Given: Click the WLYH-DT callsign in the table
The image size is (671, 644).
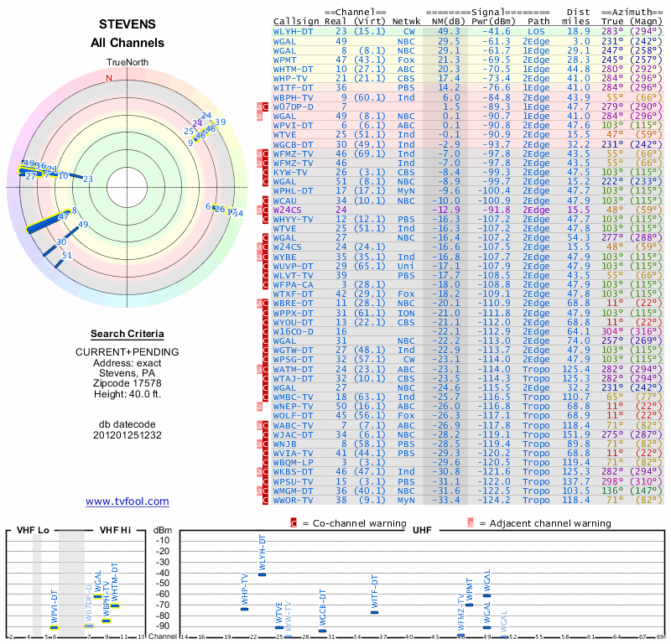Looking at the screenshot, I should click(293, 32).
